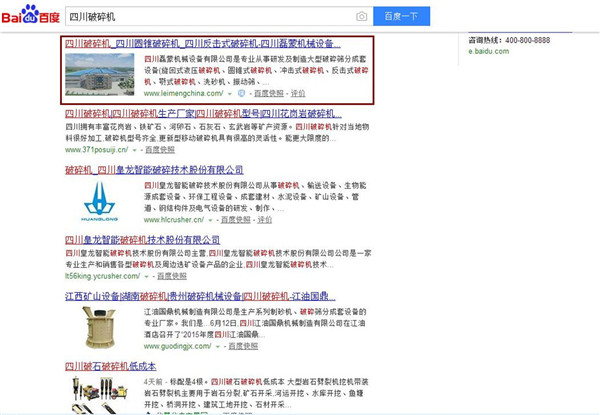Open 破碎机_四川皇龙智能破碎技术股份有限公司 title

[154, 170]
